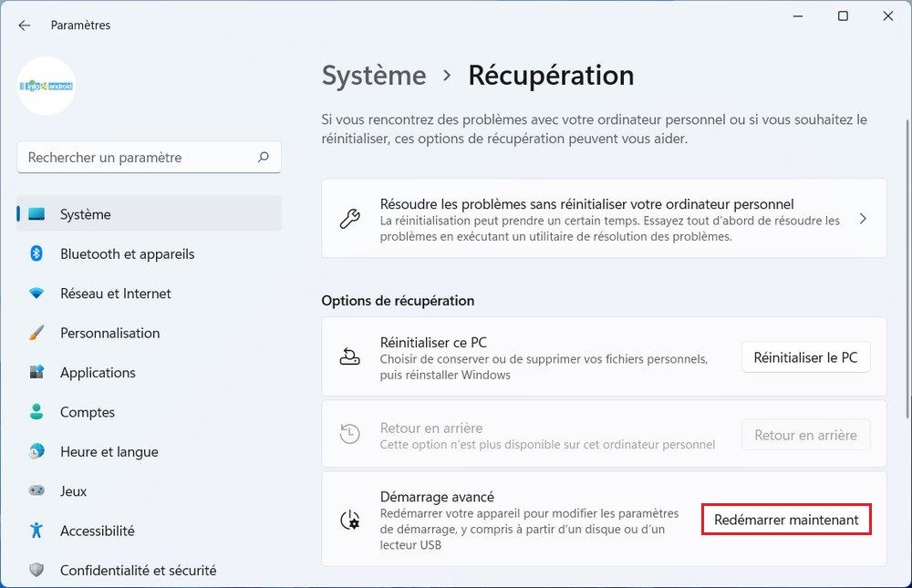Viewport: 912px width, 588px height.
Task: Maximize the Paramètres window
Action: [843, 16]
